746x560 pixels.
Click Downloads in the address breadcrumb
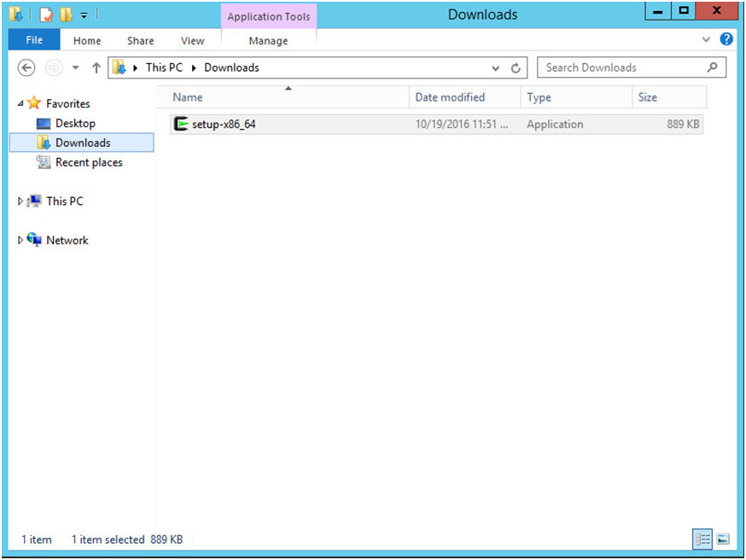click(x=231, y=67)
